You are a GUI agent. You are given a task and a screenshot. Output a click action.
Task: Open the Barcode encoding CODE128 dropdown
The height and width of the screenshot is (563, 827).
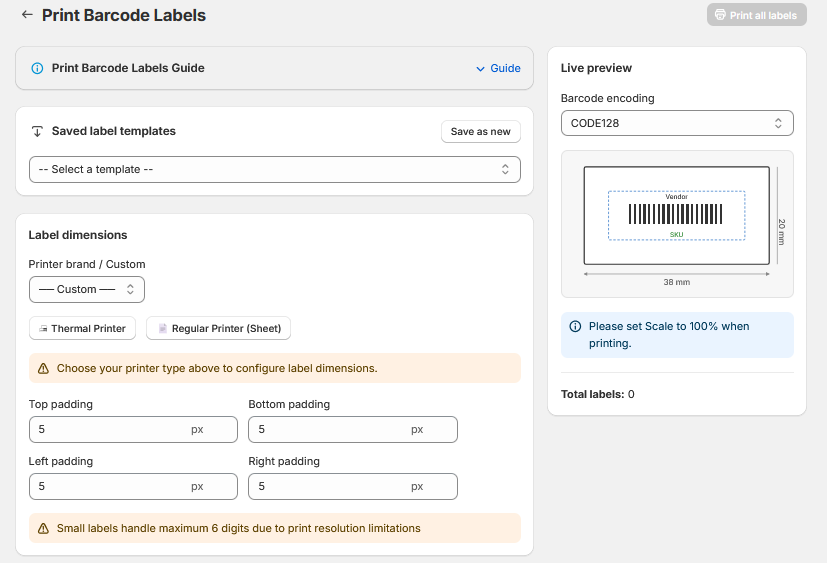(x=677, y=123)
